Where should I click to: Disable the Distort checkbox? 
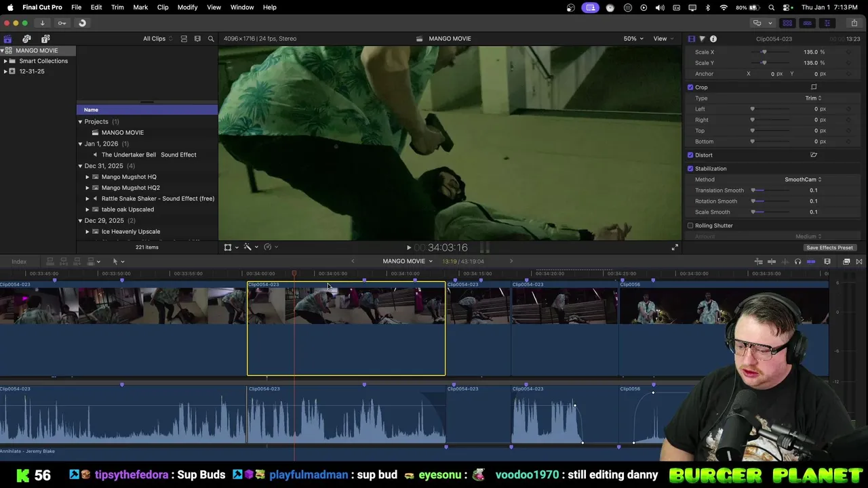690,155
